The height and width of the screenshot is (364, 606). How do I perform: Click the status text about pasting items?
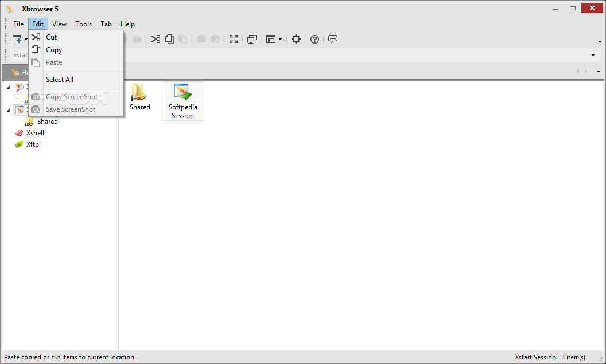click(x=70, y=358)
